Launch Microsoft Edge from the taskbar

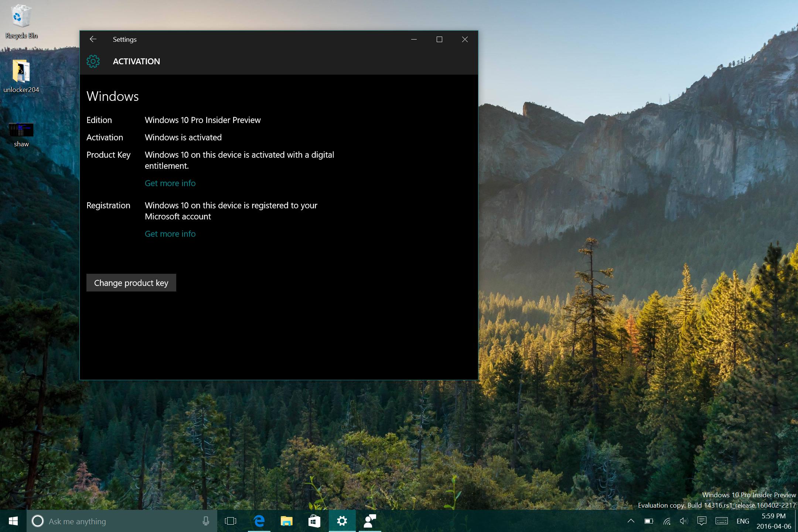259,521
